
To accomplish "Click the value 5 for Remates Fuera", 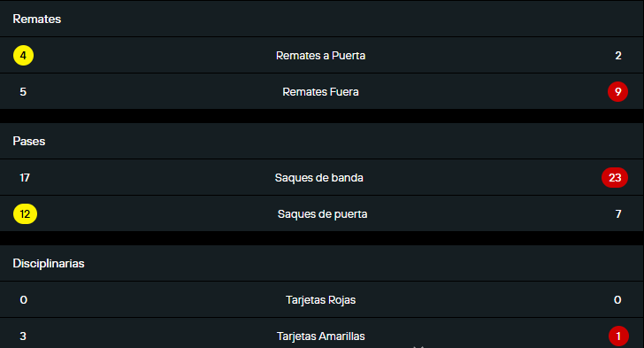I will pos(23,92).
